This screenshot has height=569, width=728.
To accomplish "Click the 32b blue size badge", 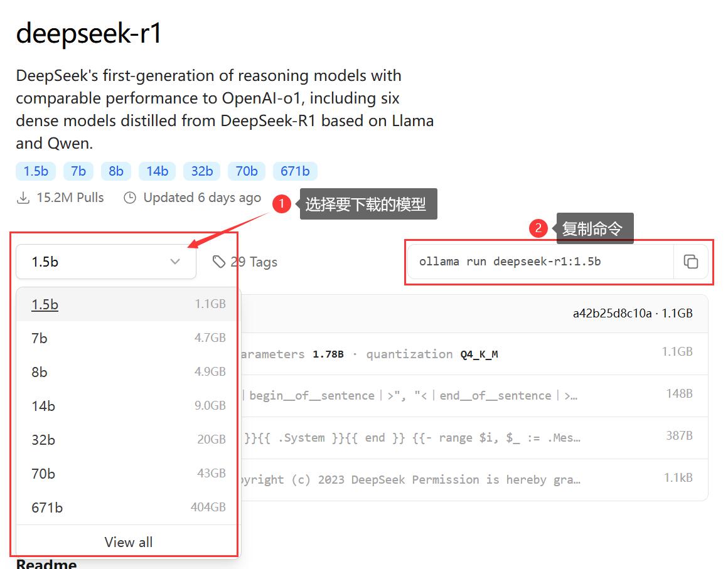I will tap(202, 171).
